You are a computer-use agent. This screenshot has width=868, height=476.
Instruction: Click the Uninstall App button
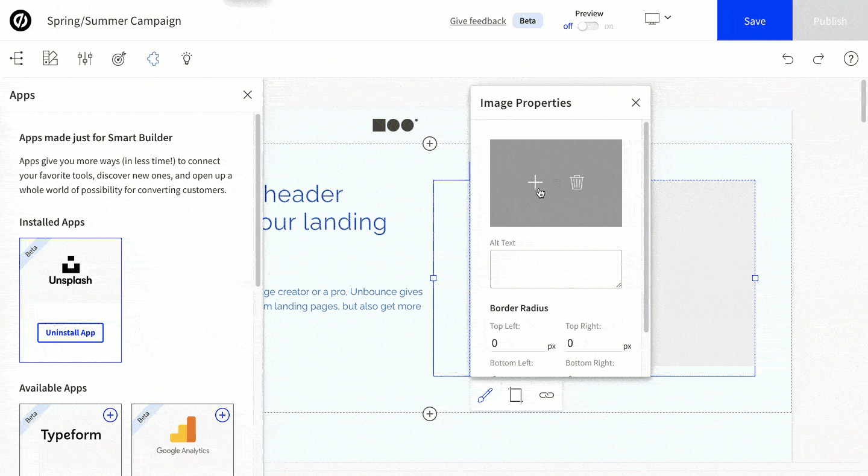tap(71, 332)
